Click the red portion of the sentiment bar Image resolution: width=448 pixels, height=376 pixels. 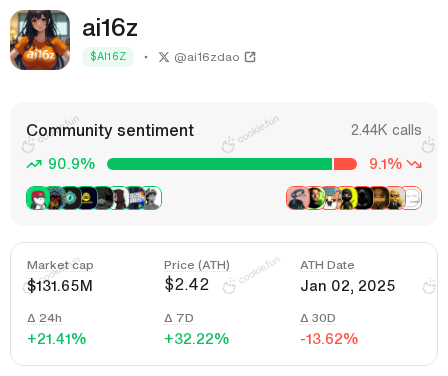(x=345, y=164)
